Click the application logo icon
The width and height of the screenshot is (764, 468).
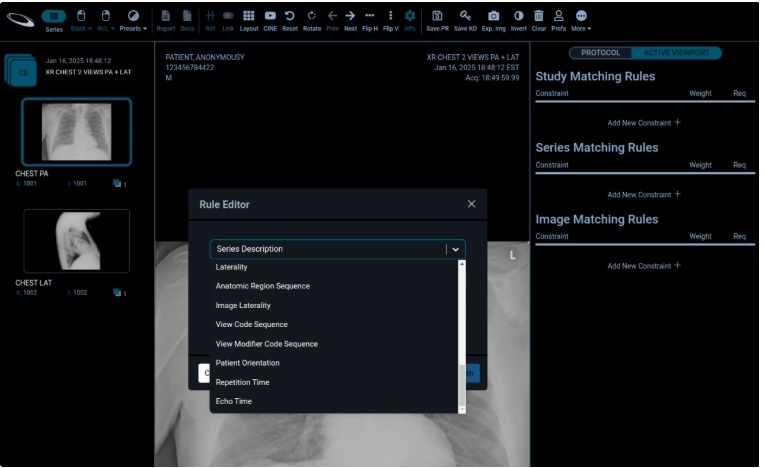(20, 20)
